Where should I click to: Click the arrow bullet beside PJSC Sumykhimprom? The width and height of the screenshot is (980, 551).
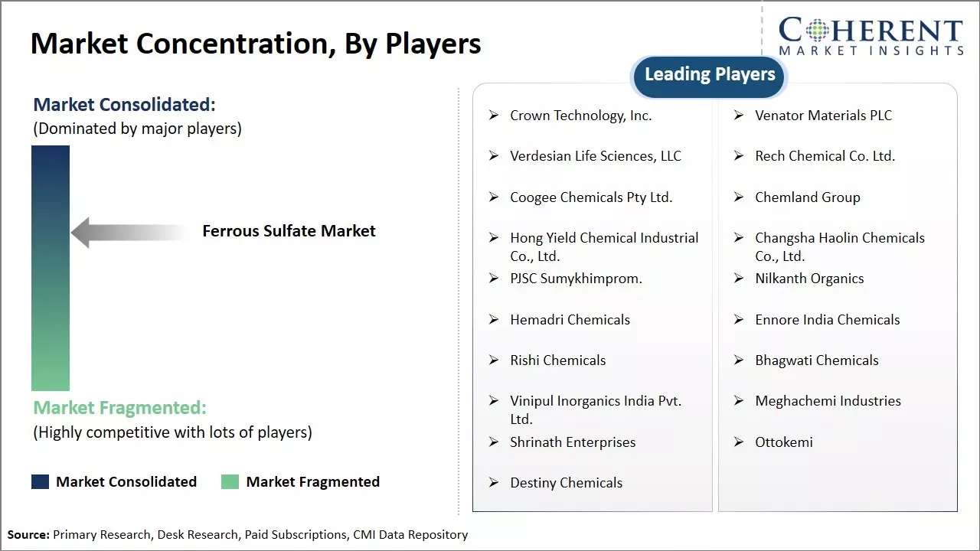[x=493, y=279]
